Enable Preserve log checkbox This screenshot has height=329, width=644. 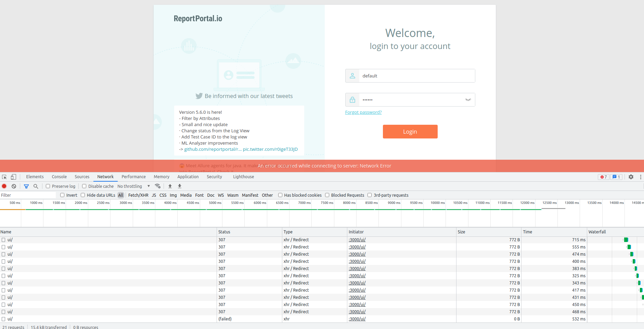[x=48, y=186]
